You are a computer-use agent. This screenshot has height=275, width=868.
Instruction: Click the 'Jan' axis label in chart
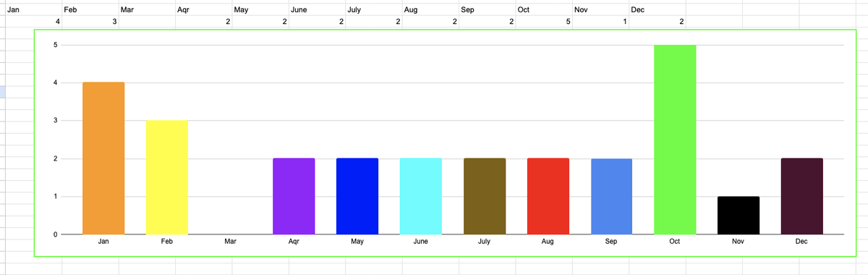point(103,242)
